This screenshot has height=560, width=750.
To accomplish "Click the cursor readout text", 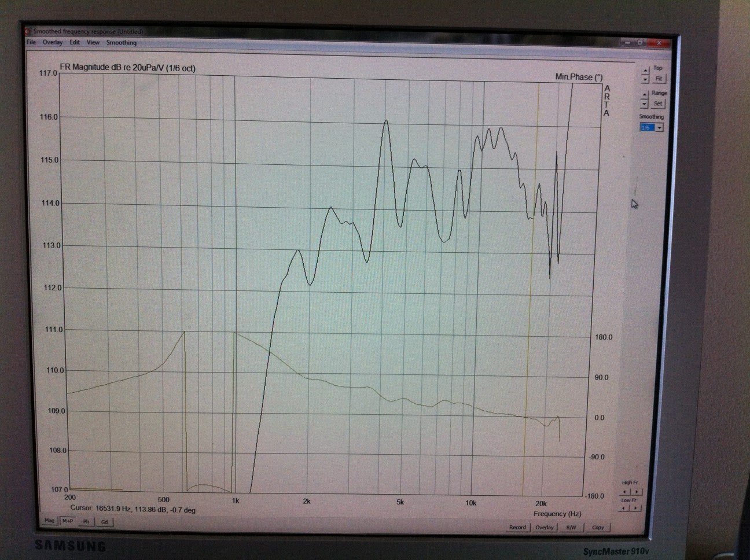I will (133, 509).
